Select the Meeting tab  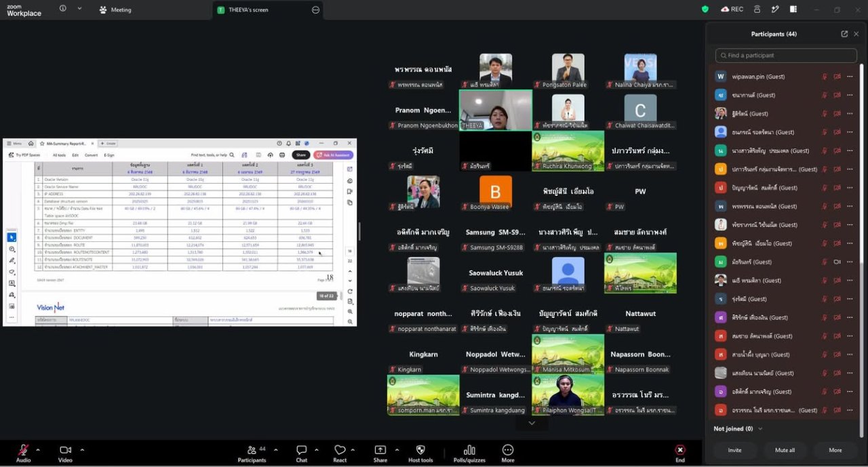(115, 10)
